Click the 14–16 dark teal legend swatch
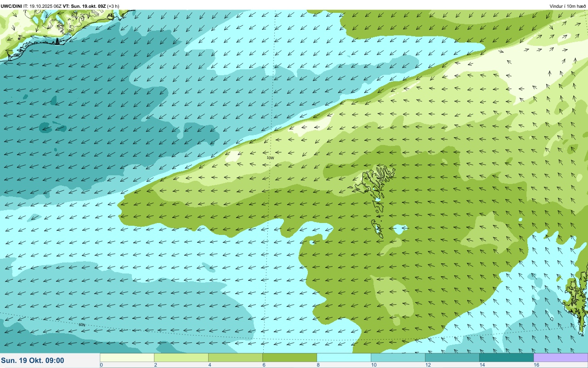The width and height of the screenshot is (588, 368). click(x=507, y=357)
